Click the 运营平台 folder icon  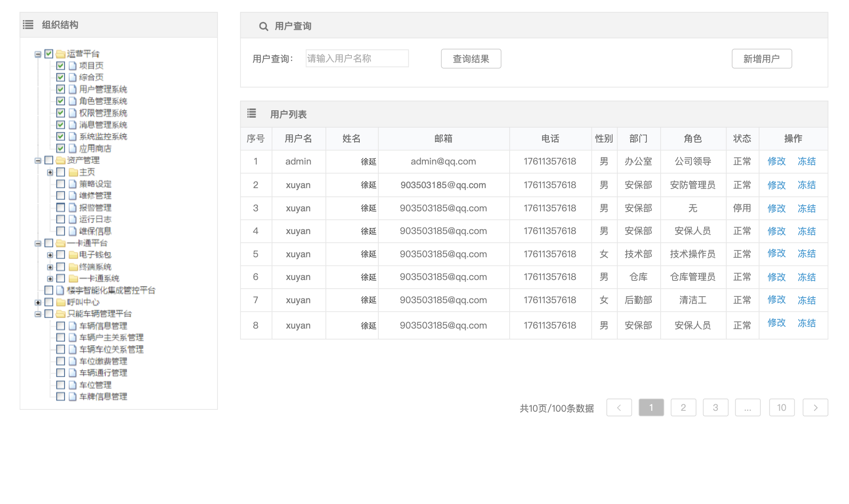coord(60,54)
